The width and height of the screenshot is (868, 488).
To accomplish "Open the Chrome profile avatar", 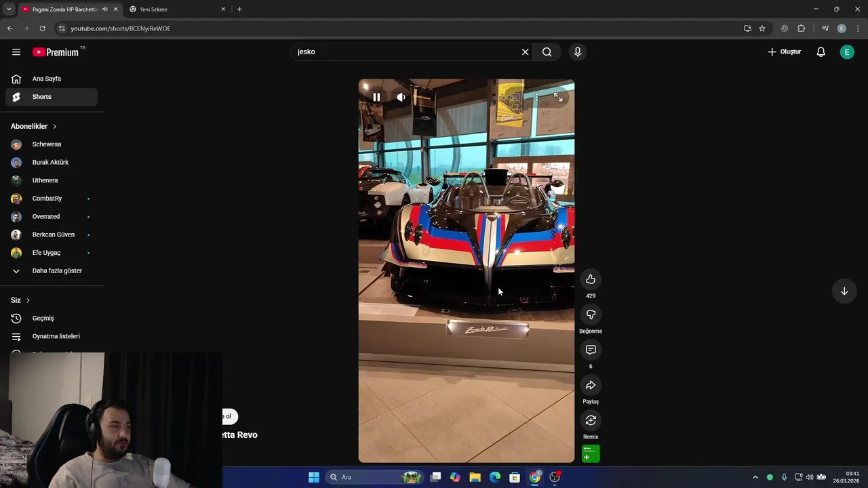I will click(842, 28).
